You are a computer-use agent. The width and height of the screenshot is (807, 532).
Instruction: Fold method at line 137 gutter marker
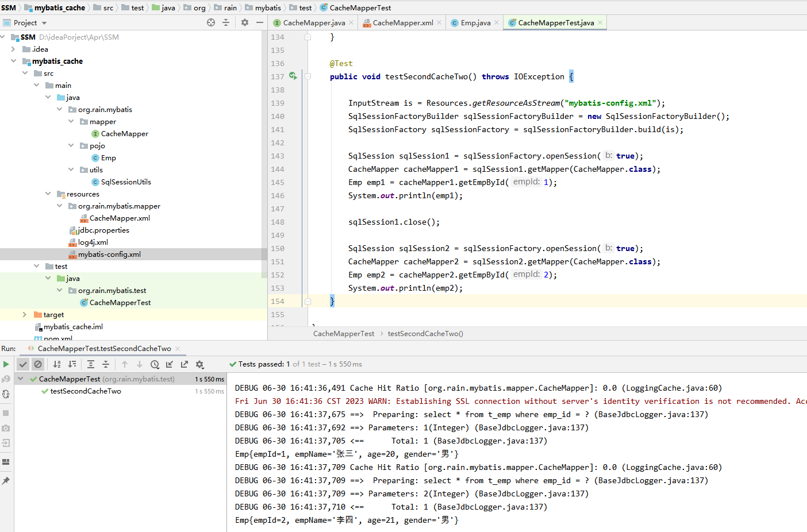click(308, 76)
